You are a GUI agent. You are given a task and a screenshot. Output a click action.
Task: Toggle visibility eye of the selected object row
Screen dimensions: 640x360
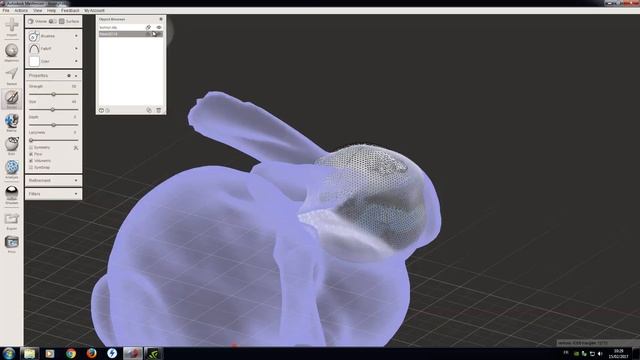pos(159,34)
